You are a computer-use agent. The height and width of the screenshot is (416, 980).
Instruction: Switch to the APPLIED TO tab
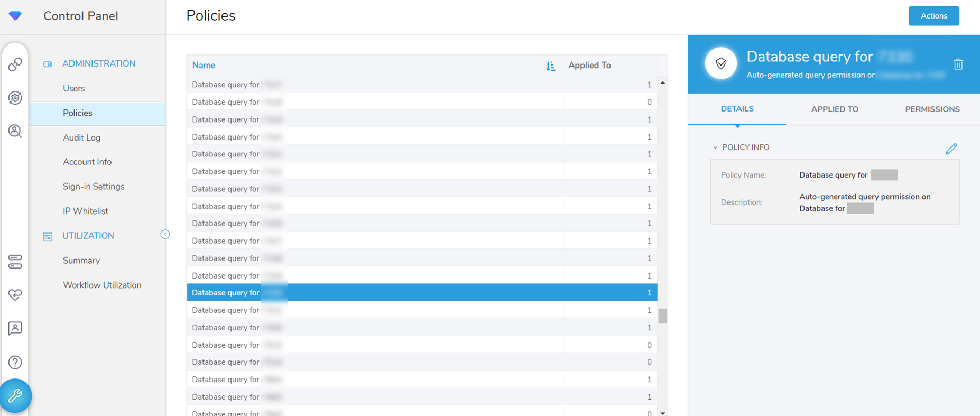click(835, 109)
